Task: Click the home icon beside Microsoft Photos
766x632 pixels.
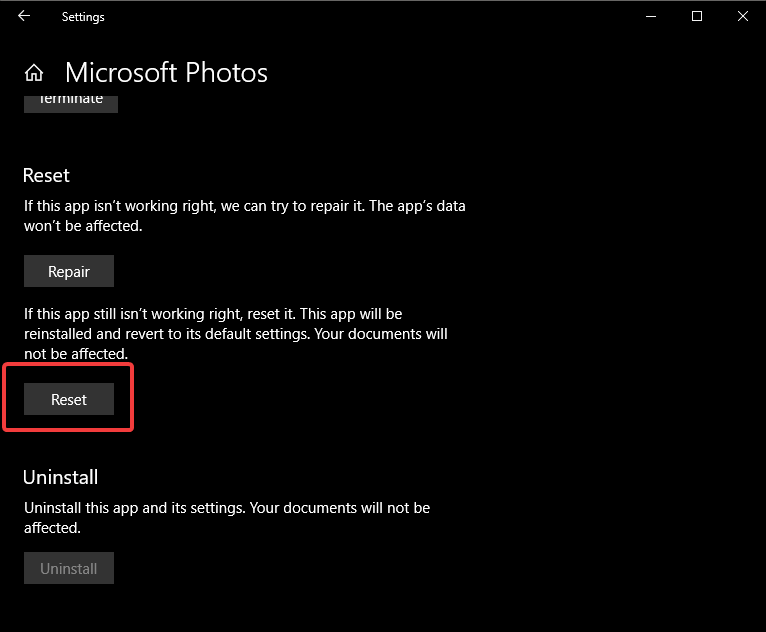Action: tap(34, 73)
